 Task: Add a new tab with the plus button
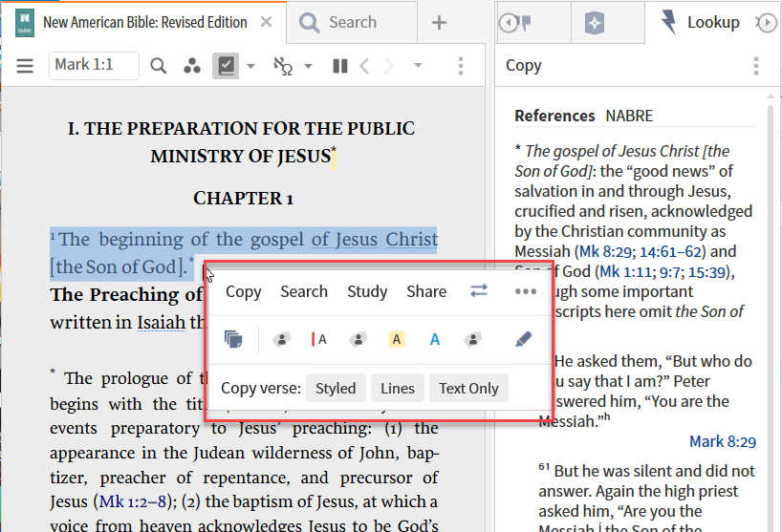[x=439, y=22]
